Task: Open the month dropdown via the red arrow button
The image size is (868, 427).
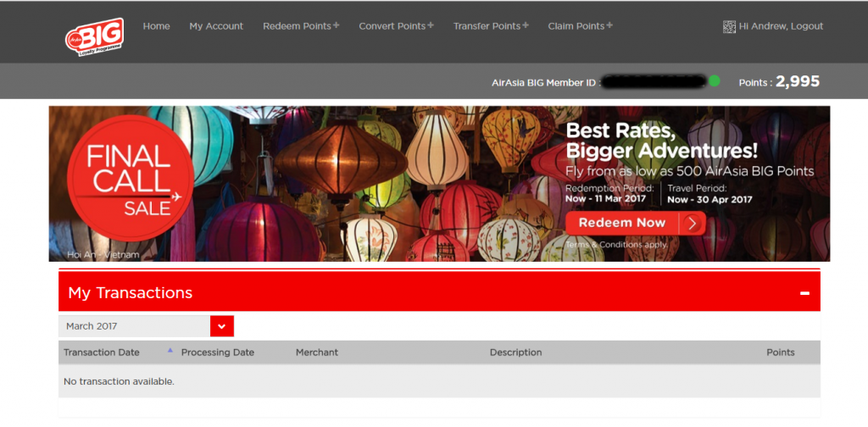Action: click(222, 326)
